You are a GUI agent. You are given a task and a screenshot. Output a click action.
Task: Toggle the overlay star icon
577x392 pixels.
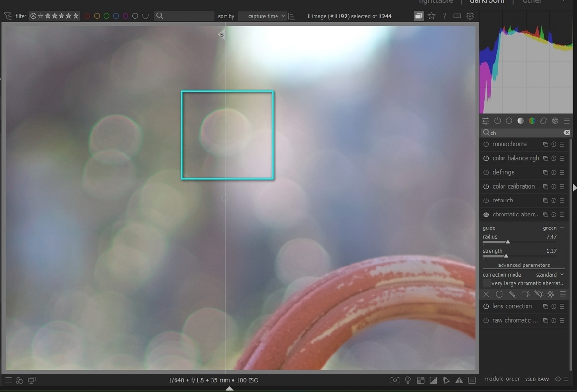pyautogui.click(x=432, y=16)
